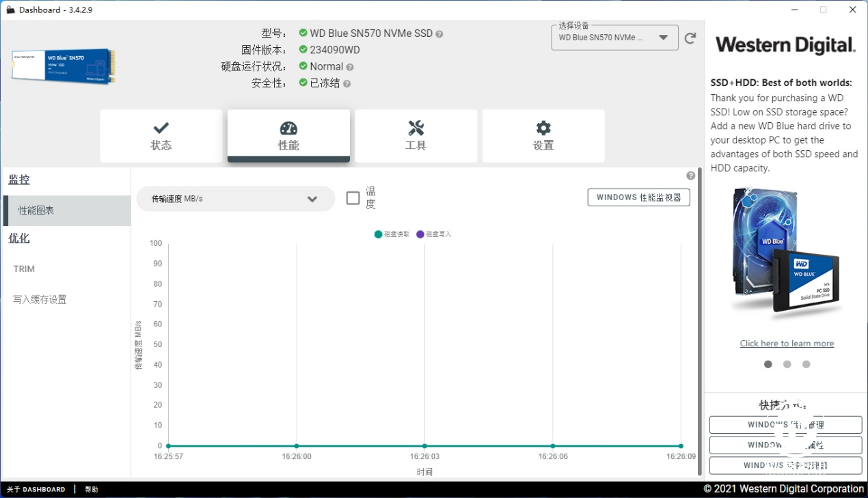
Task: Click the Western Digital logo
Action: point(785,45)
